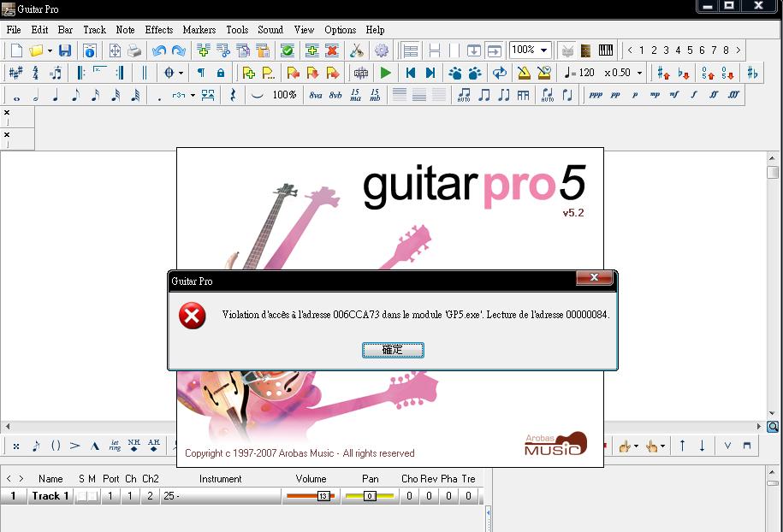Show the keyboard piano icon
Screen dimensions: 783x532
(x=606, y=50)
